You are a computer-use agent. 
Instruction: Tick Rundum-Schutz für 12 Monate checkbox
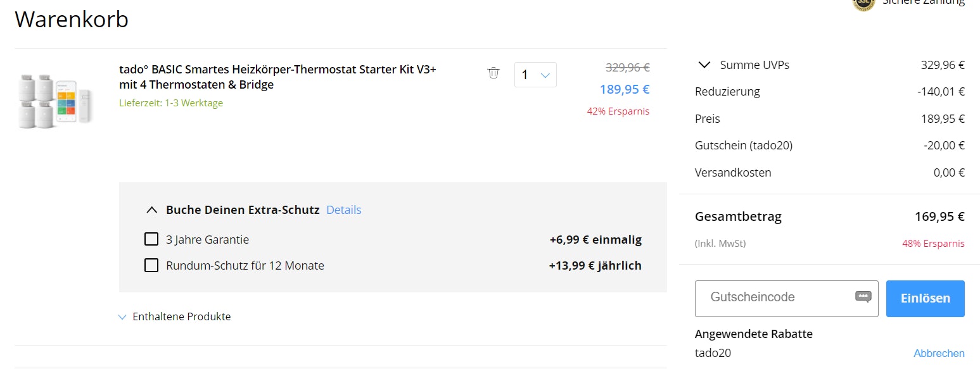151,265
